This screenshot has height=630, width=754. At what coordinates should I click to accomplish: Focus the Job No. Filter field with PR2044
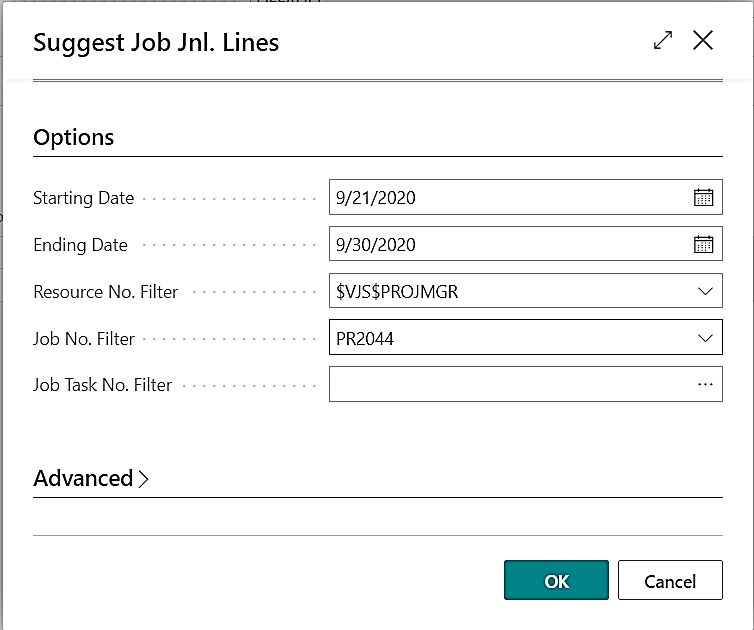coord(505,339)
